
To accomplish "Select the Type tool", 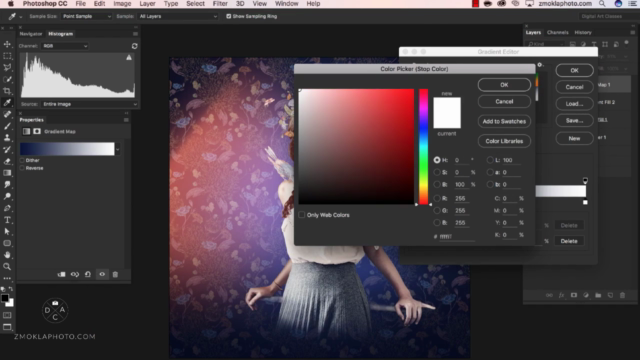I will click(x=7, y=220).
